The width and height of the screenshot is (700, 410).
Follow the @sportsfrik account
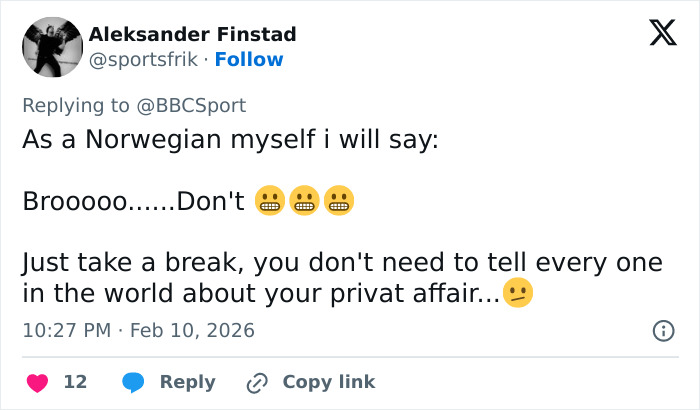[249, 60]
